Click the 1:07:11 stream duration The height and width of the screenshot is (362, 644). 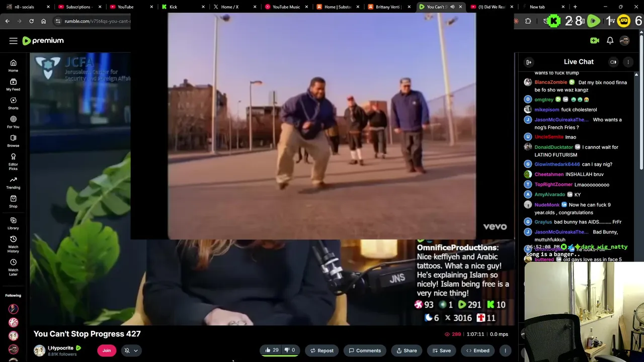(475, 334)
